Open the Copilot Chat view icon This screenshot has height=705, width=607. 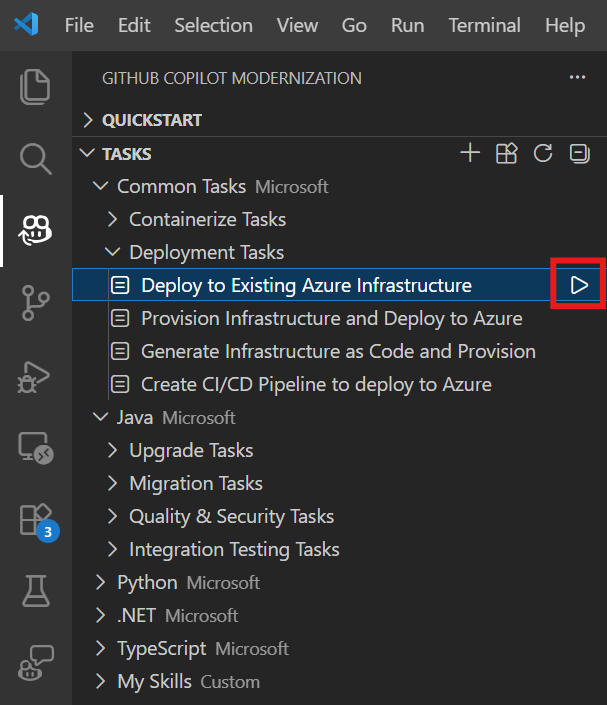[36, 663]
